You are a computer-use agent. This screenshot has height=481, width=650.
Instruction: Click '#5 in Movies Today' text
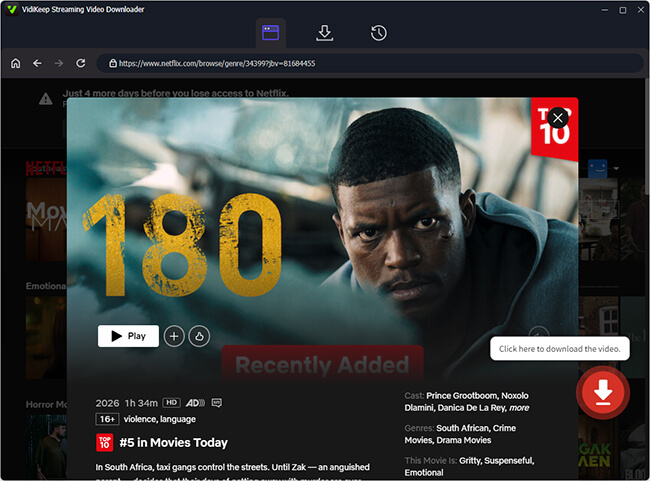174,443
